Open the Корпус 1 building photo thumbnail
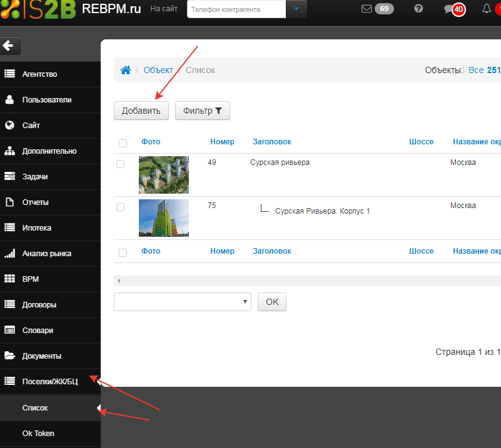501x448 pixels. point(164,218)
